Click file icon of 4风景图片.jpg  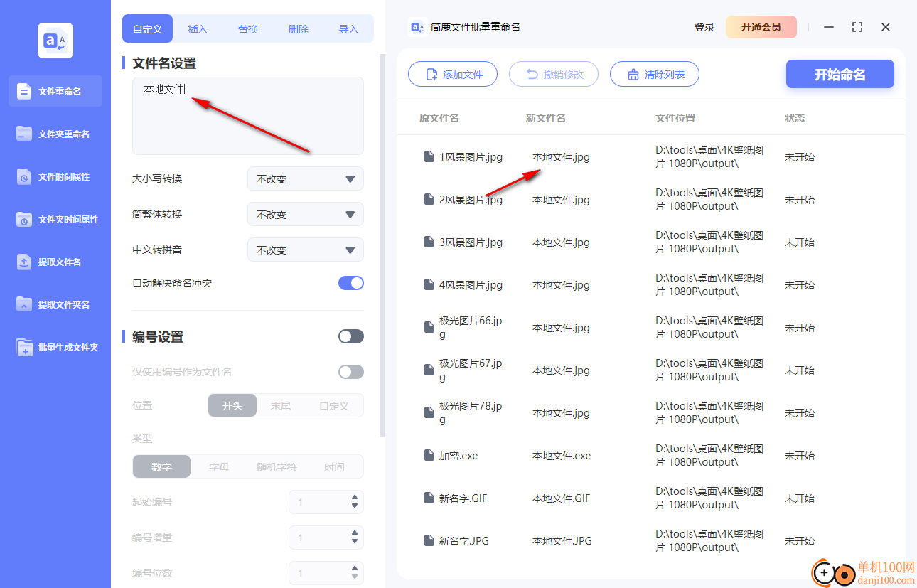(429, 284)
